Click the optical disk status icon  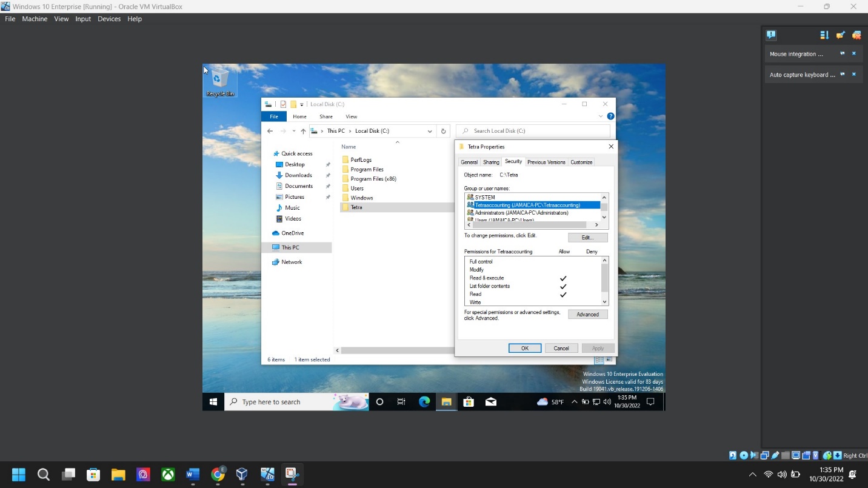744,455
